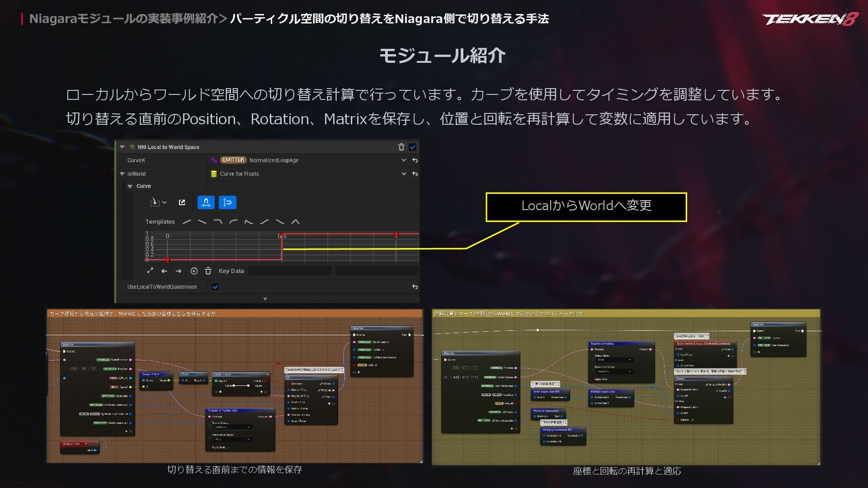Collapse the NM Local to World Space header
This screenshot has height=488, width=868.
click(122, 147)
